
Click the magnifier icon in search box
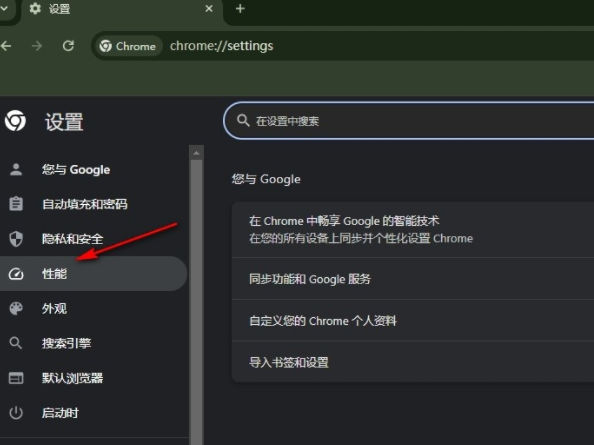point(243,121)
